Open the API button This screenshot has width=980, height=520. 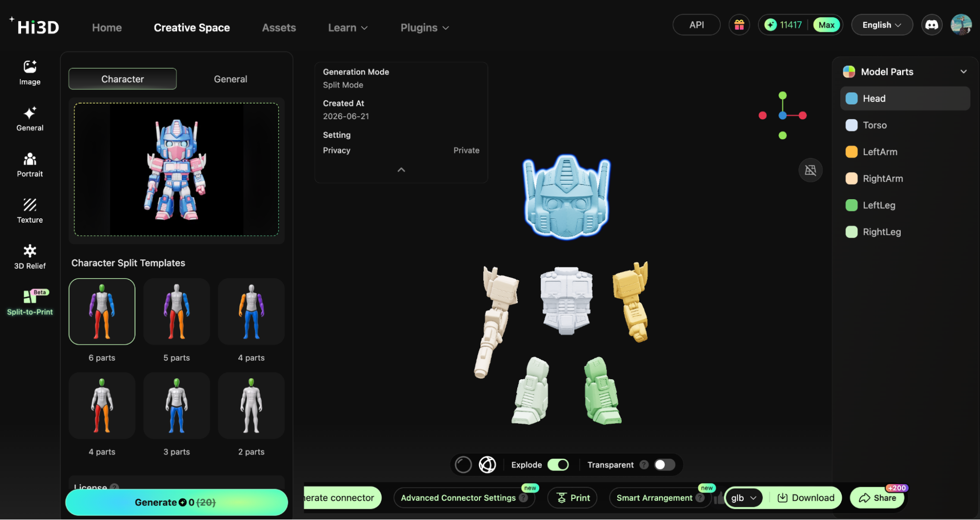click(x=696, y=25)
